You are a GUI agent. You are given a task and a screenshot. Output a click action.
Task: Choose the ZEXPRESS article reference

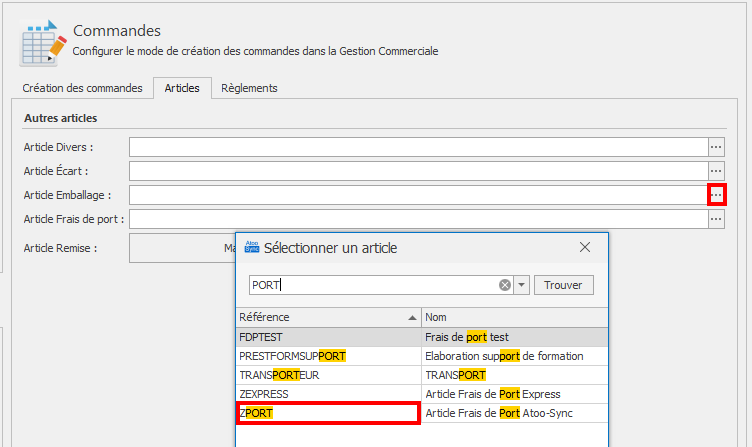327,394
